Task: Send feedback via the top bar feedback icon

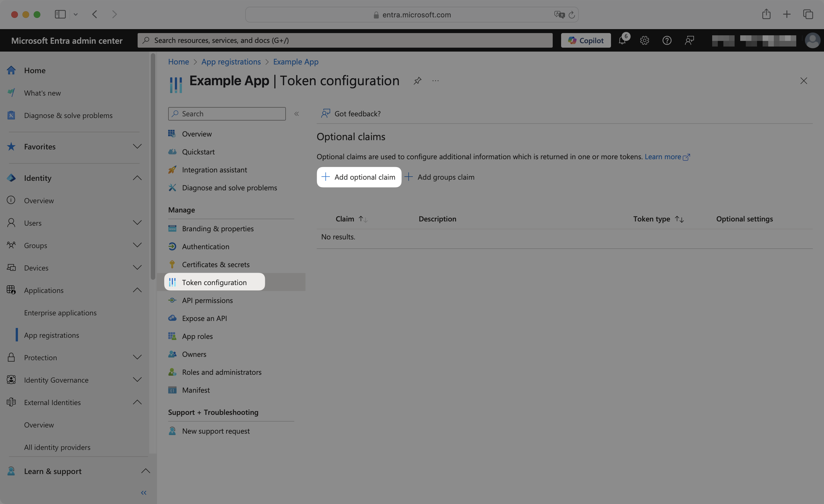Action: [689, 40]
